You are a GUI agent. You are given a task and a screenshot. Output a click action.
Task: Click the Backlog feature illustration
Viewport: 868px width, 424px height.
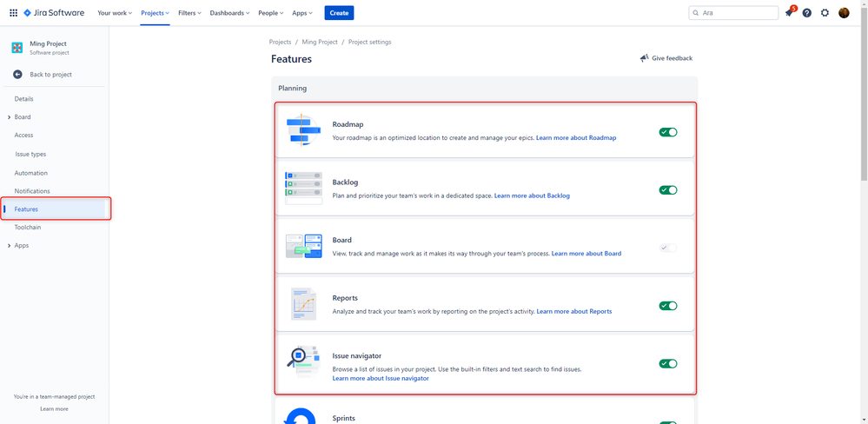tap(303, 189)
